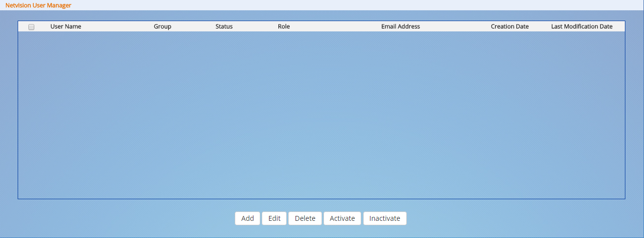Sort by Email Address column

point(400,26)
